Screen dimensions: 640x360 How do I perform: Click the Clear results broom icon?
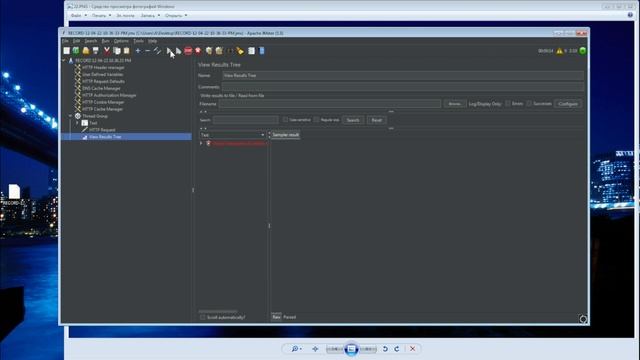point(209,51)
